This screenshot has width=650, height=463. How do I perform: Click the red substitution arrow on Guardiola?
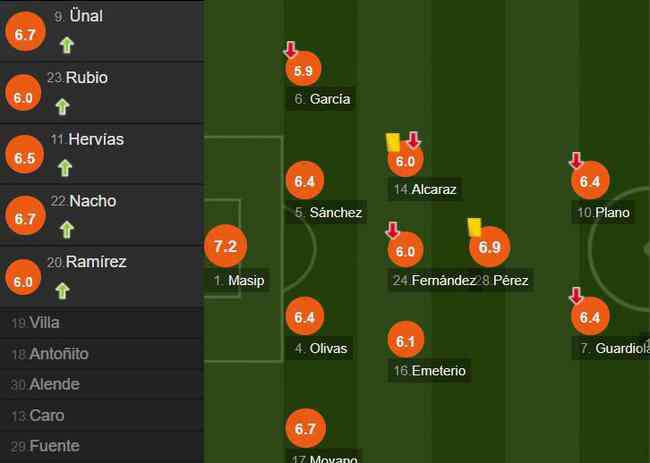tap(576, 296)
